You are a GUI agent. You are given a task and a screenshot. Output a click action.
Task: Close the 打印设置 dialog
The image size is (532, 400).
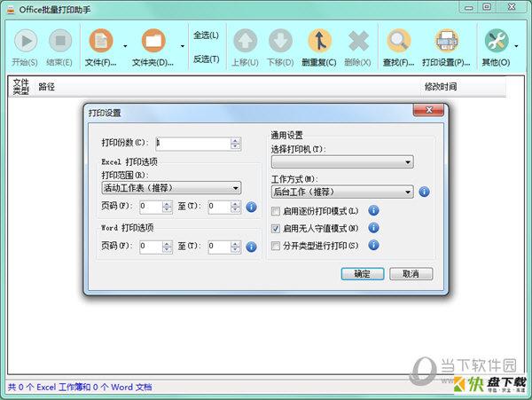pos(428,110)
